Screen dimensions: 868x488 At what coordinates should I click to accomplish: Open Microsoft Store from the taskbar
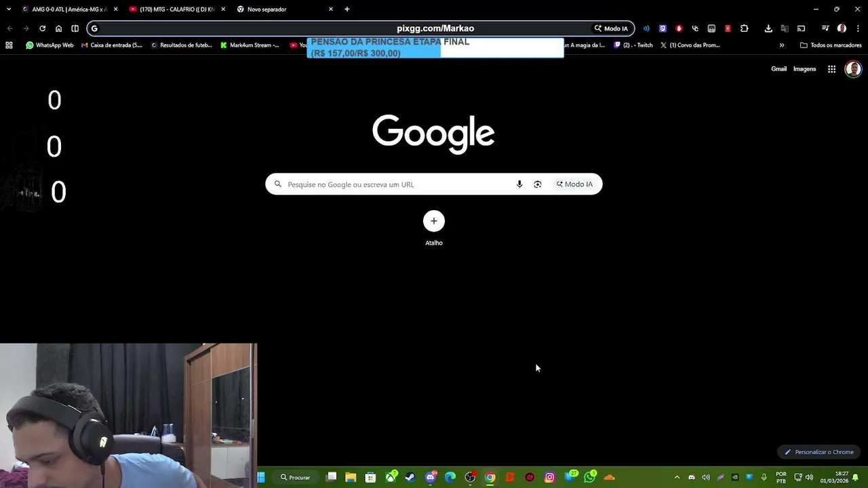[x=371, y=477]
